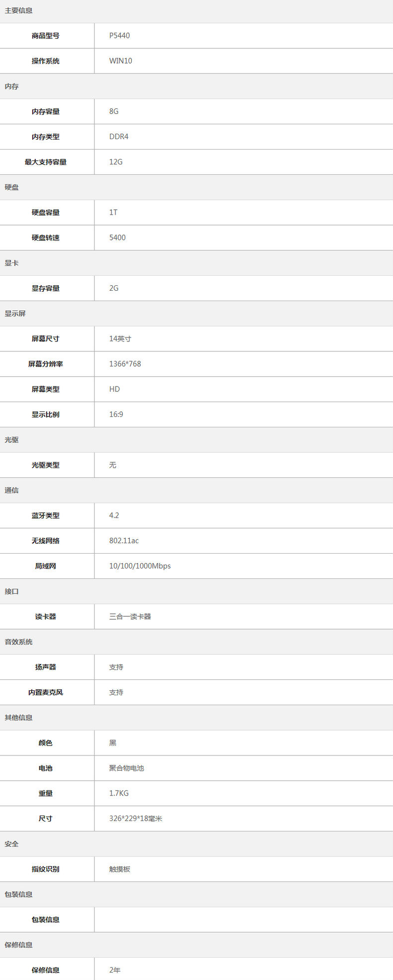Select the DDR4 memory type value
The height and width of the screenshot is (980, 393).
[119, 137]
